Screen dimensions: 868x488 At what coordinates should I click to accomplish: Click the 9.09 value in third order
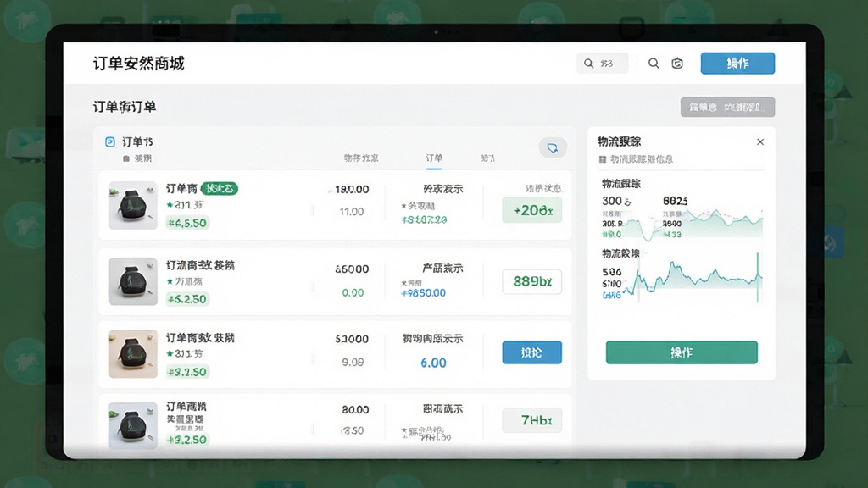[353, 363]
